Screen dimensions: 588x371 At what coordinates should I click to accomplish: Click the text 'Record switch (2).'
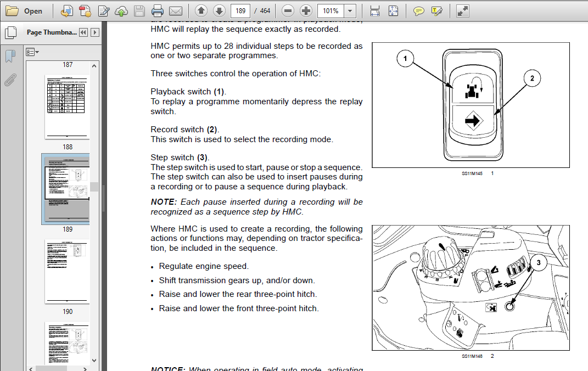click(x=185, y=130)
